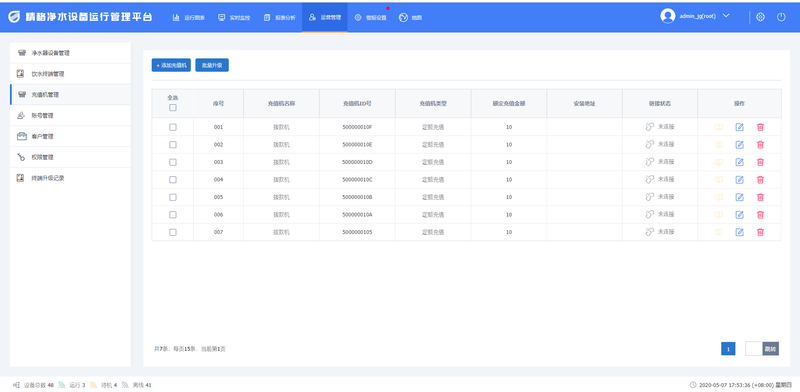Delete charger row 002 using trash icon
800x392 pixels.
[760, 145]
